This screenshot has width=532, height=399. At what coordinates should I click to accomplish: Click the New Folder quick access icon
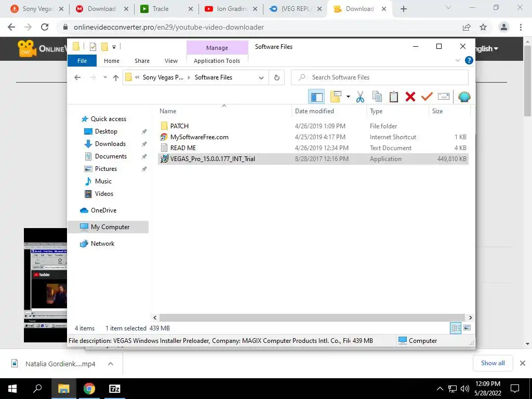pos(104,47)
